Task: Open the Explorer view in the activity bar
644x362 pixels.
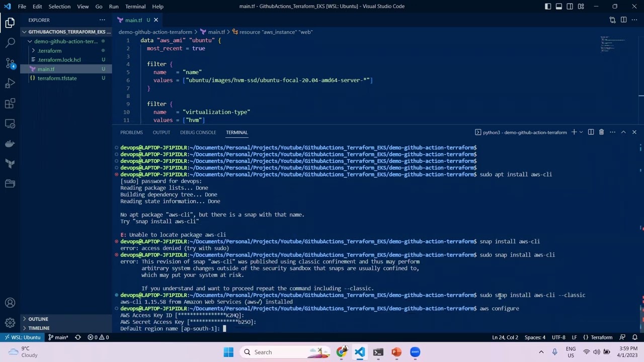Action: coord(10,23)
